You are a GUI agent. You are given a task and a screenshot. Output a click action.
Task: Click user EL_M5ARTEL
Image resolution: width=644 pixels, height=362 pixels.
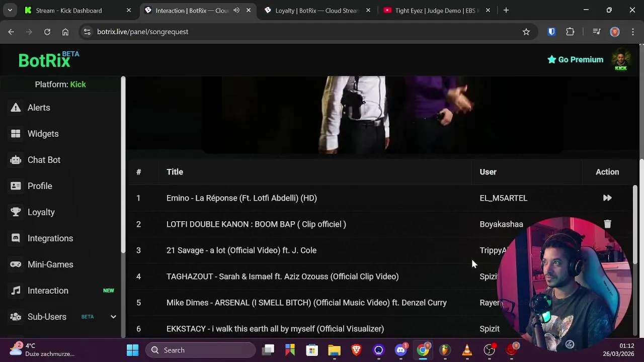coord(504,198)
